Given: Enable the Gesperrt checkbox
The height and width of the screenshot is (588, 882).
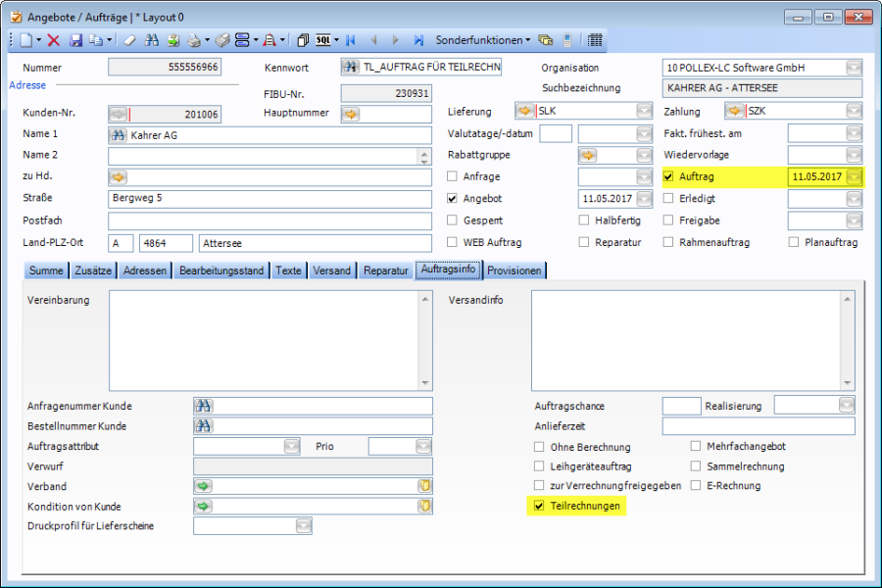Looking at the screenshot, I should pos(453,220).
